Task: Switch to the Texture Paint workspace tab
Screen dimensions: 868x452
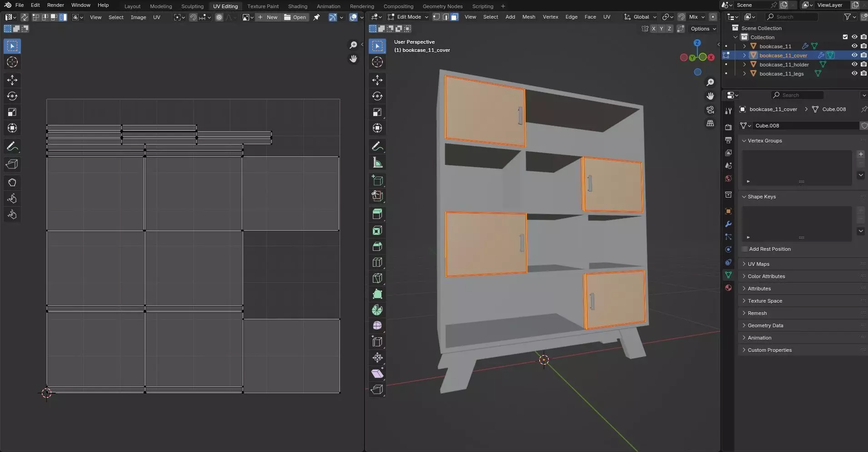Action: [263, 6]
